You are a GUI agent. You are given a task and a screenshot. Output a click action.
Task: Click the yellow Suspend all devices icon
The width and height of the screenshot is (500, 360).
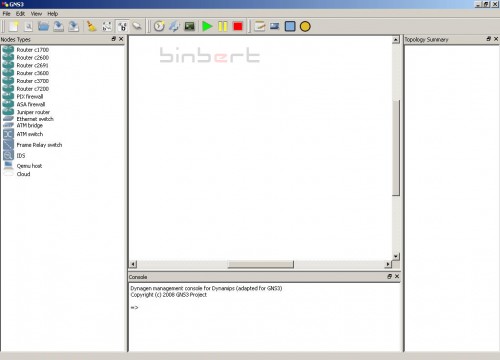[x=223, y=26]
